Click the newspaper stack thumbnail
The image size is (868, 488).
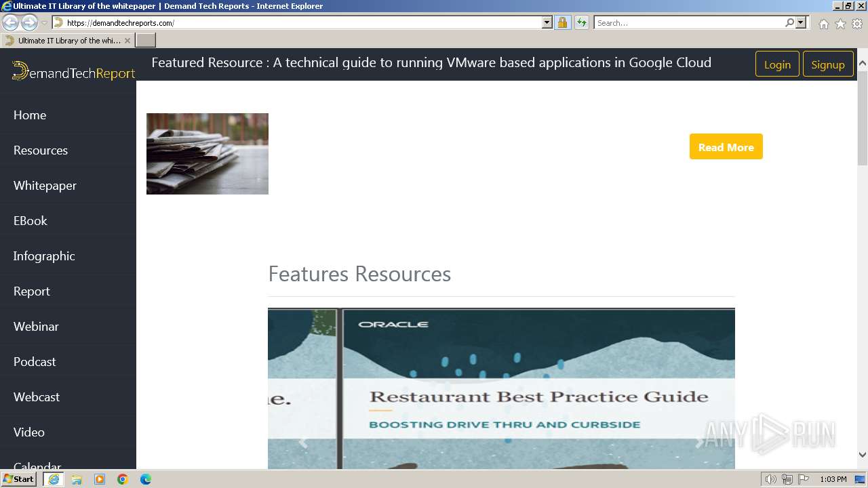tap(208, 154)
